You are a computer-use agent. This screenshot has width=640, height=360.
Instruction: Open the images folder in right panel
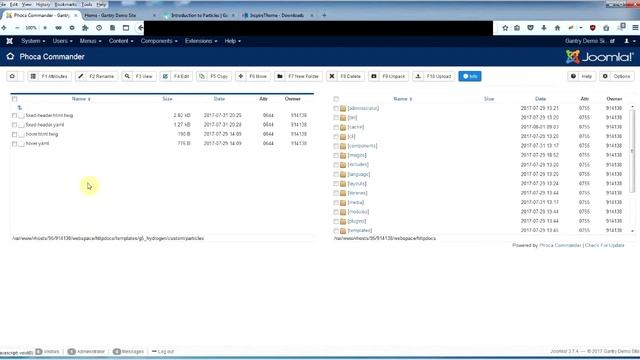(x=357, y=156)
